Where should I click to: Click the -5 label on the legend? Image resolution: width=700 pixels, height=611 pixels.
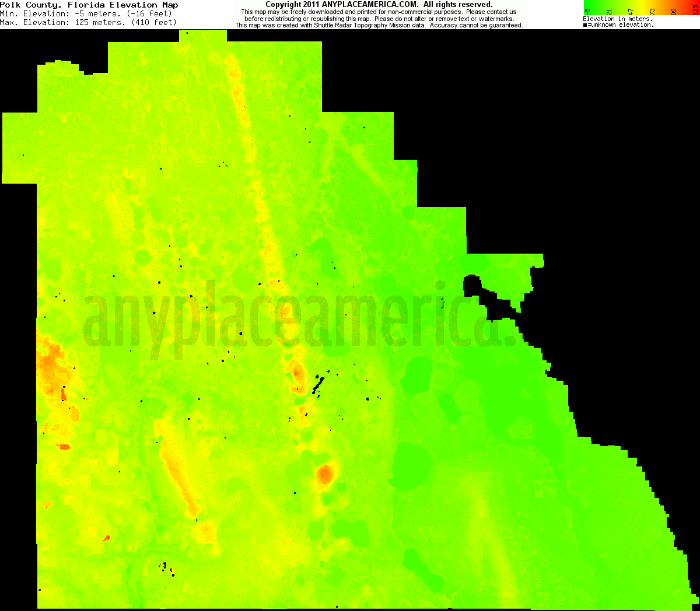click(x=588, y=11)
